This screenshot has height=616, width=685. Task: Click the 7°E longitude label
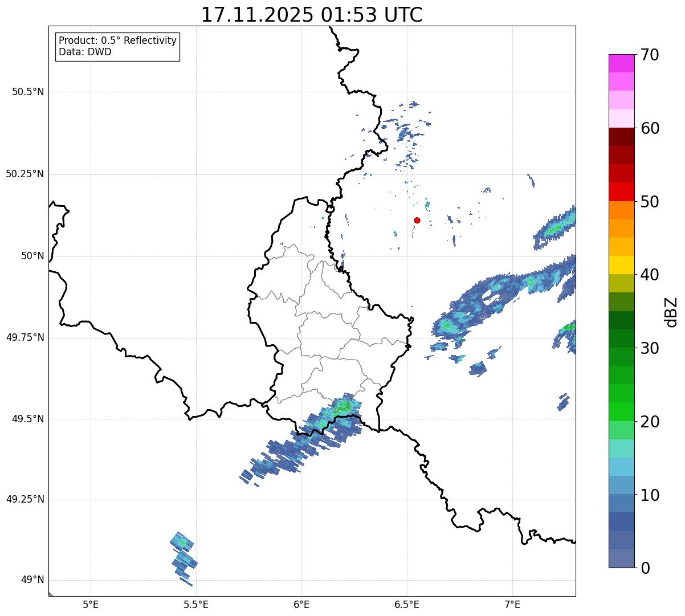click(x=512, y=604)
